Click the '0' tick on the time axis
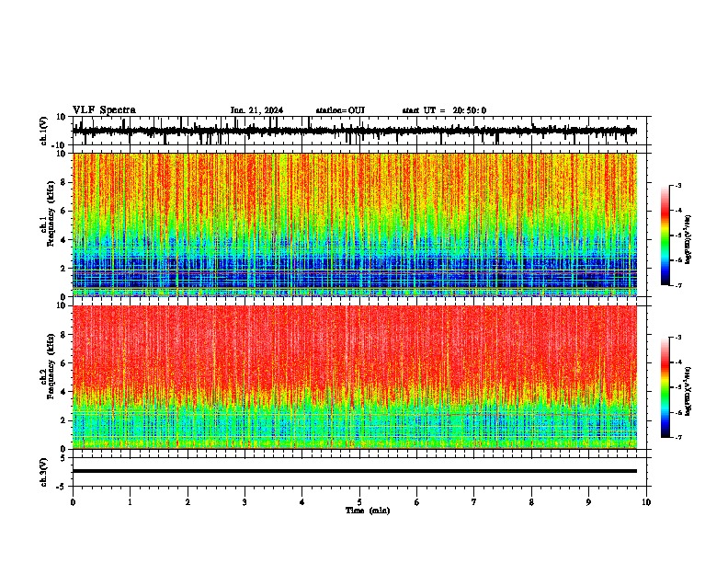The width and height of the screenshot is (728, 563). coord(73,502)
